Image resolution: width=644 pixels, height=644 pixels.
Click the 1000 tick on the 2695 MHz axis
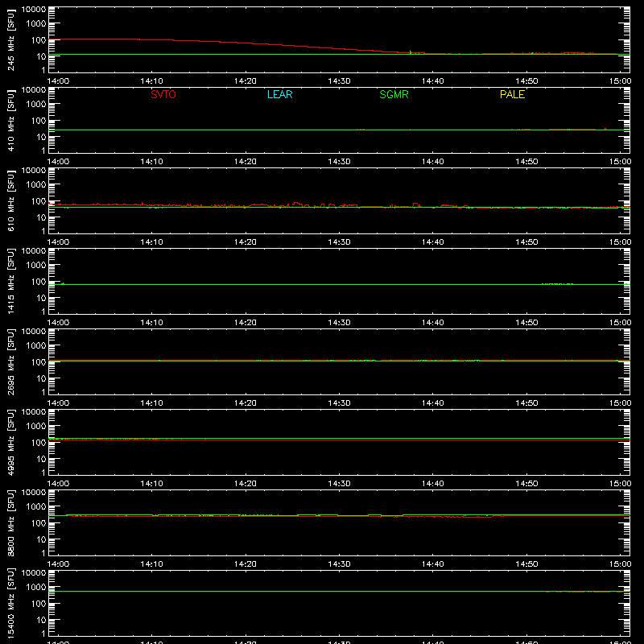[x=36, y=346]
